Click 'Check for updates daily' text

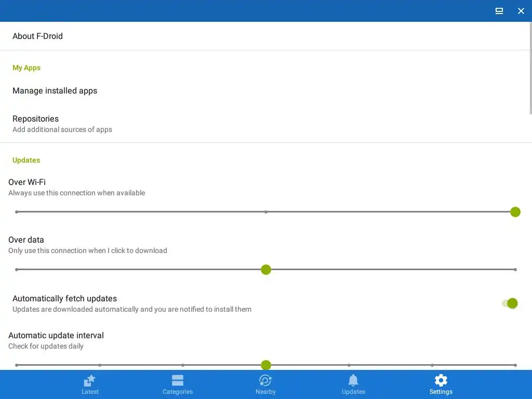[x=46, y=346]
